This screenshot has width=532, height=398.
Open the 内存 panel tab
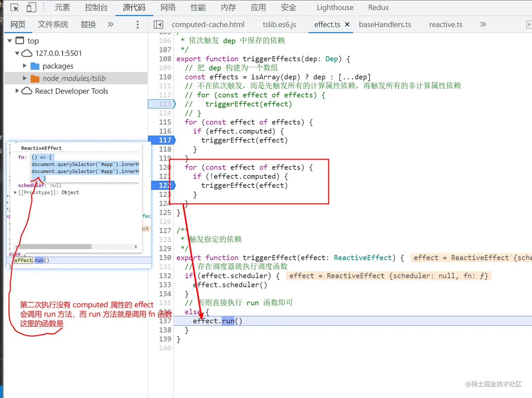(x=228, y=7)
